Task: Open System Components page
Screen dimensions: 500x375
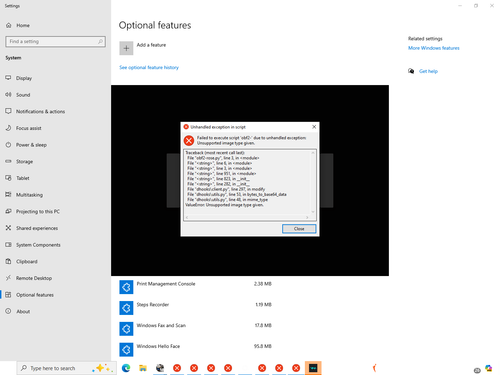Action: [x=38, y=245]
